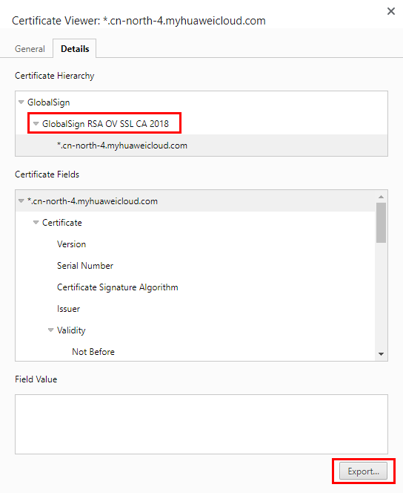Collapse the *.cn-north-4 certificate fields arrow
403x493 pixels.
(x=21, y=201)
